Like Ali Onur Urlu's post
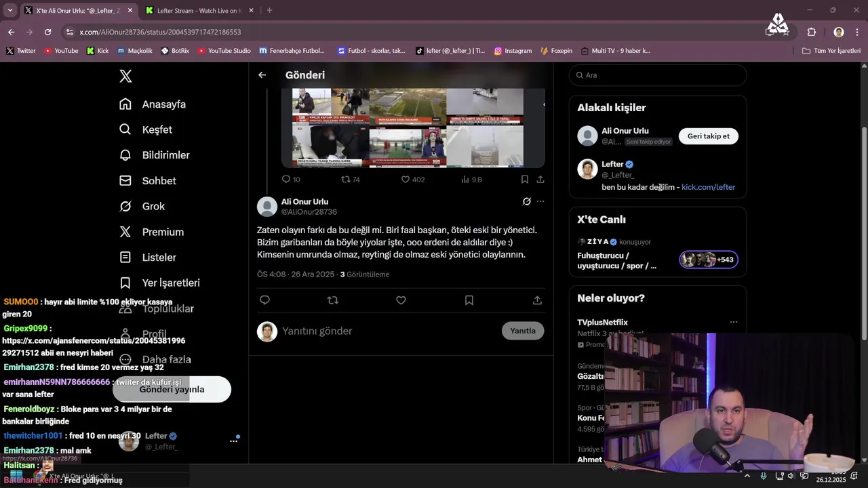 click(x=401, y=300)
